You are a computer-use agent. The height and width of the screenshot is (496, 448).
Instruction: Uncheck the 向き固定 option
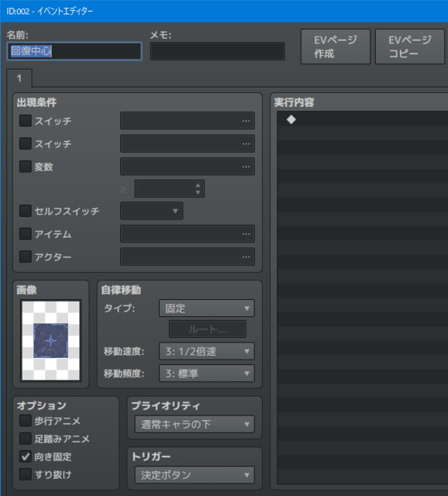pyautogui.click(x=26, y=456)
